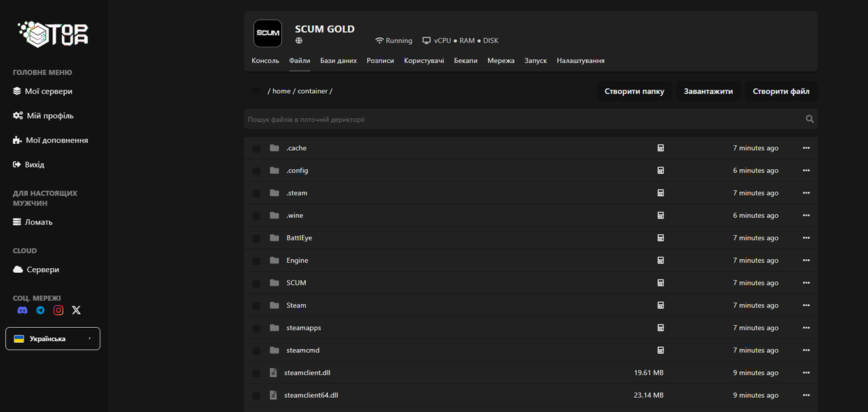Open the X (Twitter) social icon

76,310
